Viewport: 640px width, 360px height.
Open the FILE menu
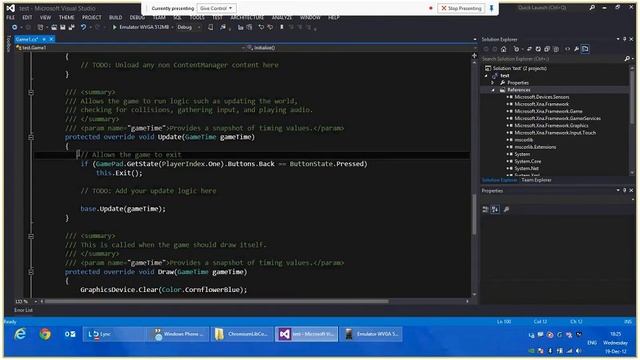point(11,18)
